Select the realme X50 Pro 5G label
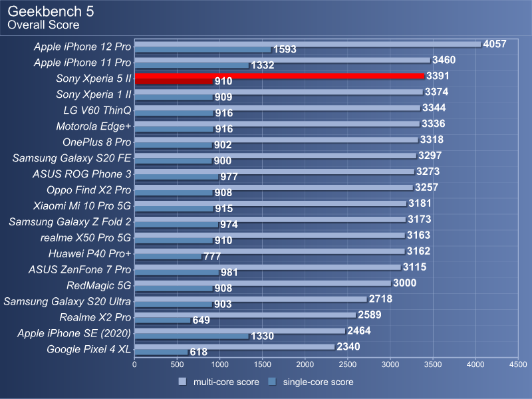Viewport: 532px width, 399px height. [x=86, y=238]
